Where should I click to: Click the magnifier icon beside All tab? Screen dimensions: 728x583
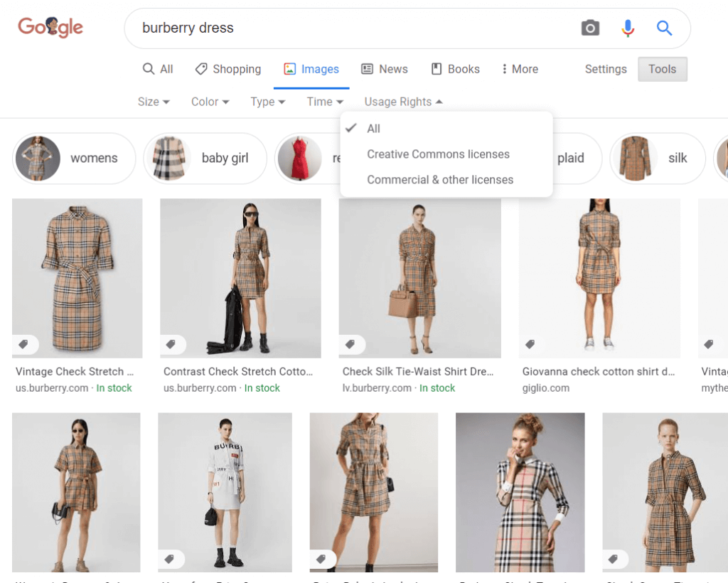pos(148,69)
